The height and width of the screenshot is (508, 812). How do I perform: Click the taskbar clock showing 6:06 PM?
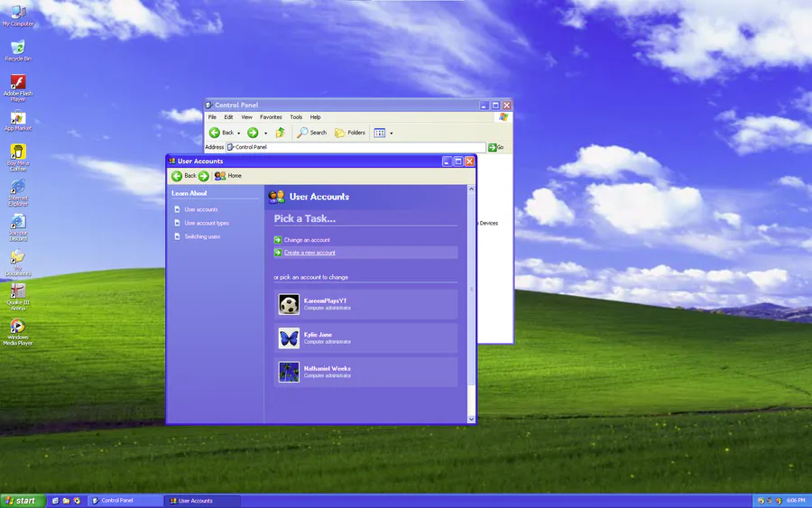796,501
